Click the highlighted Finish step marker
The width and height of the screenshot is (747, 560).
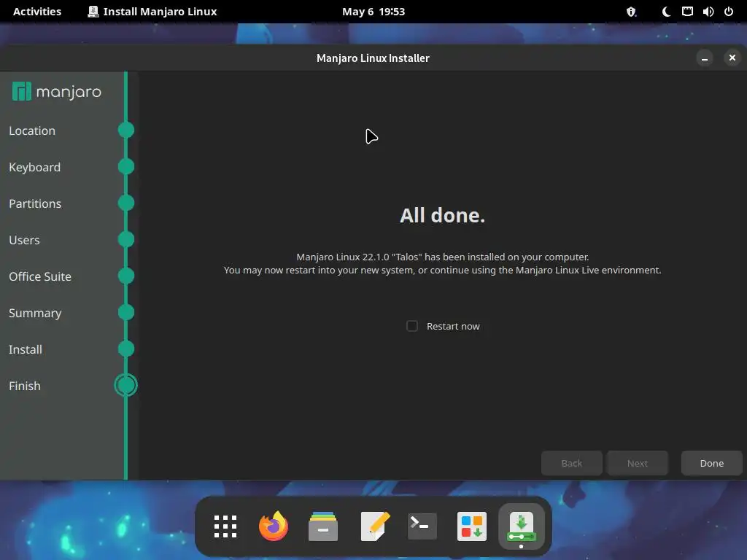(126, 385)
